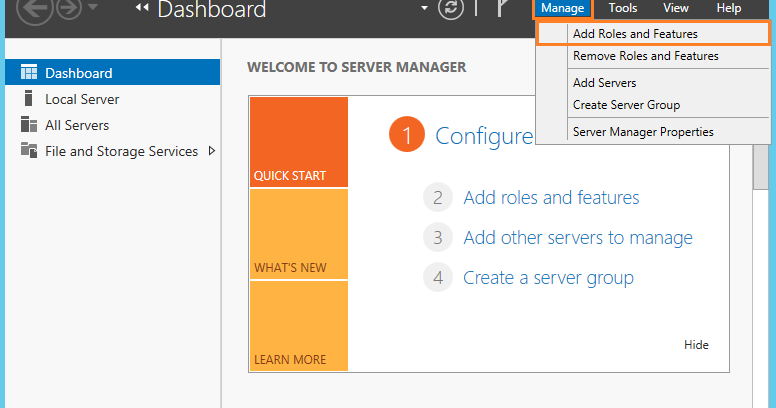
Task: Expand File and Storage Services arrow
Action: click(x=211, y=151)
